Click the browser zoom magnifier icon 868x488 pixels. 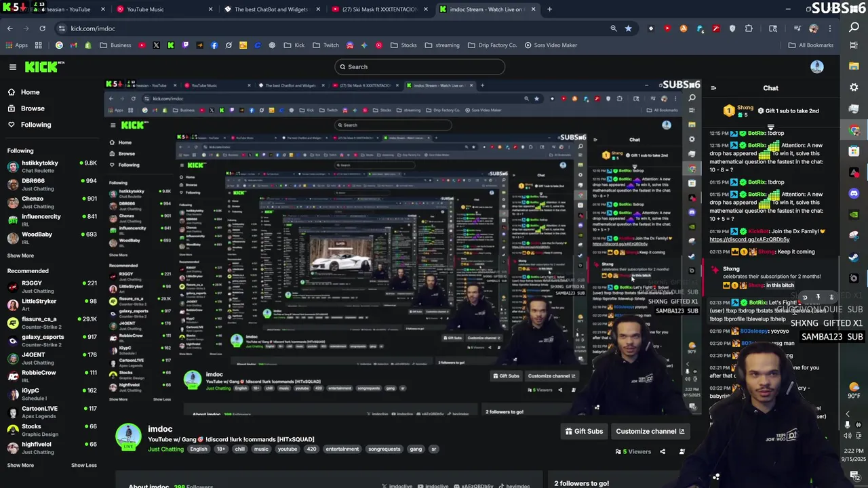[x=614, y=28]
